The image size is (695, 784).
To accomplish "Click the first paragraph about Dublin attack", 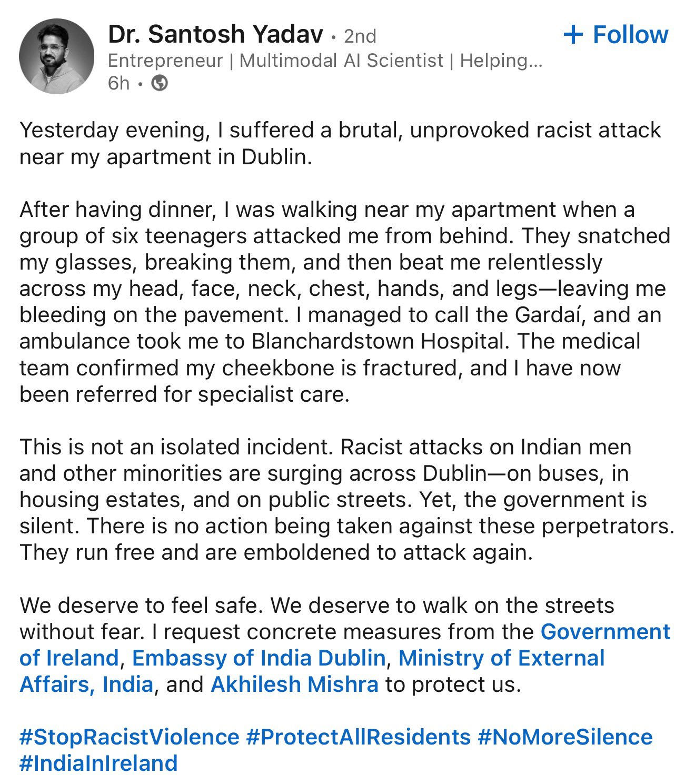I will [340, 144].
